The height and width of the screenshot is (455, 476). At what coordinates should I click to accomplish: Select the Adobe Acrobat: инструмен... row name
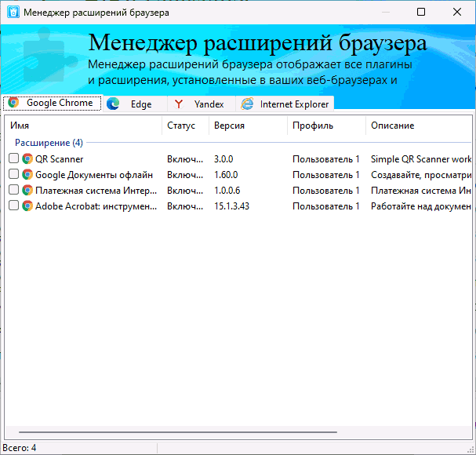pos(96,206)
